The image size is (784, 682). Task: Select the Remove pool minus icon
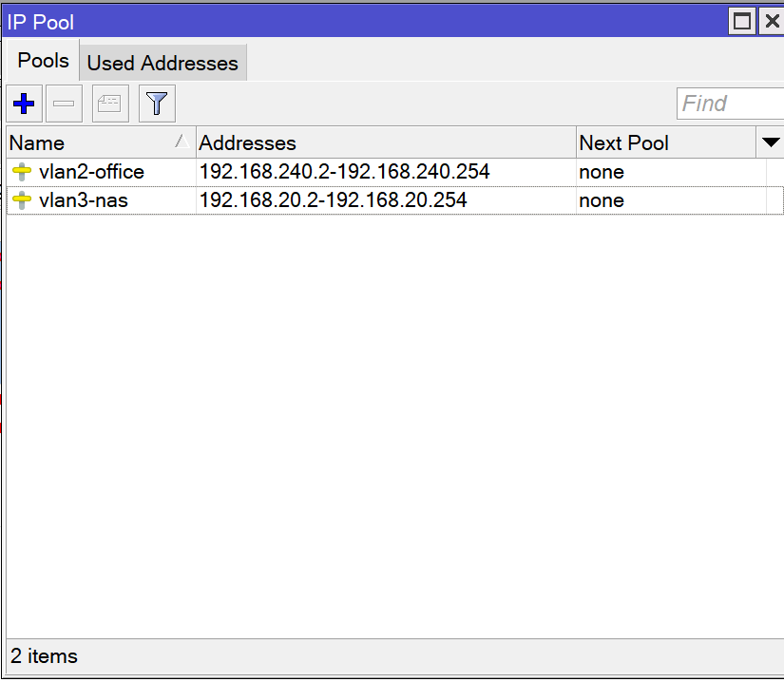click(x=64, y=103)
